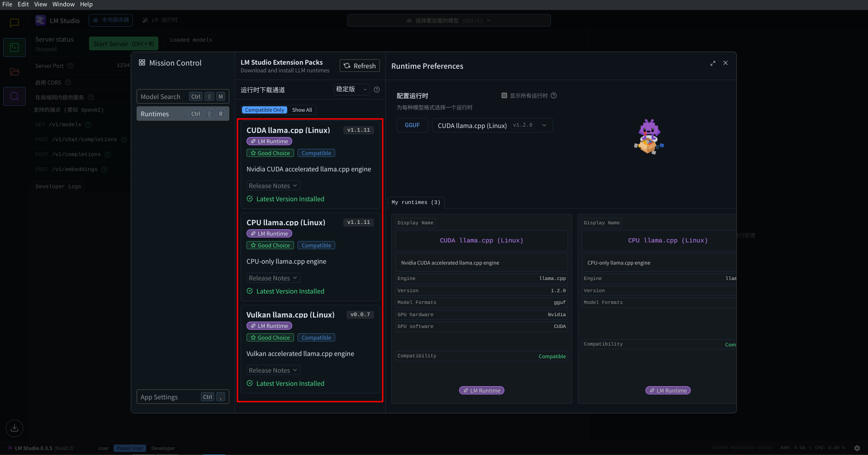This screenshot has height=455, width=868.
Task: Open Model Search in Mission Control
Action: point(183,96)
